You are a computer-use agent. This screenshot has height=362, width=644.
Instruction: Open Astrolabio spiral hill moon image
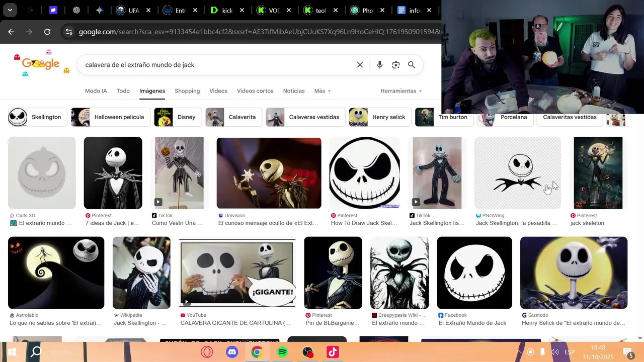coord(56,273)
